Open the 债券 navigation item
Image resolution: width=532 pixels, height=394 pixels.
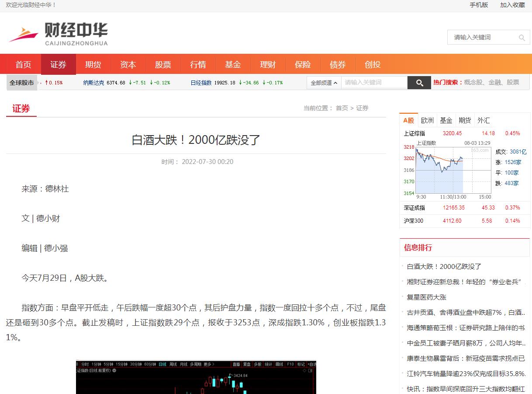338,64
